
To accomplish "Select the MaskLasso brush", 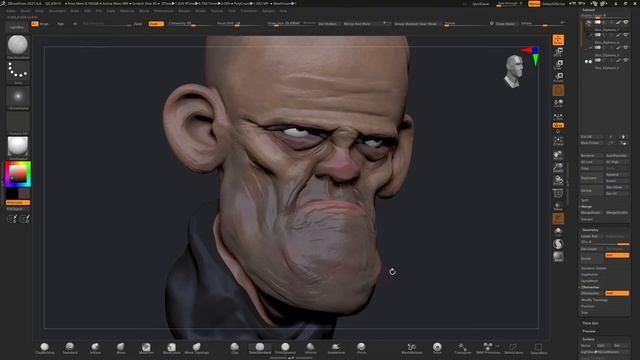I will point(171,348).
